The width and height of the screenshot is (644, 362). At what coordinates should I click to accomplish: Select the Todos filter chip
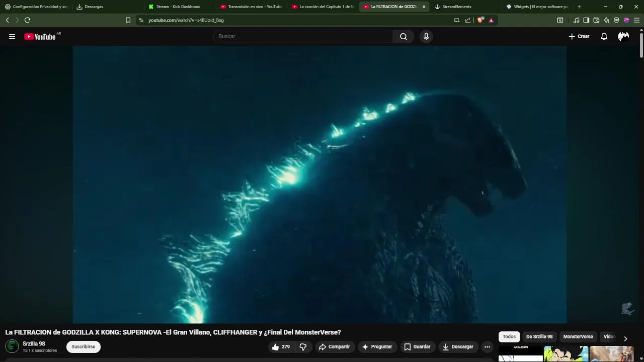point(509,337)
